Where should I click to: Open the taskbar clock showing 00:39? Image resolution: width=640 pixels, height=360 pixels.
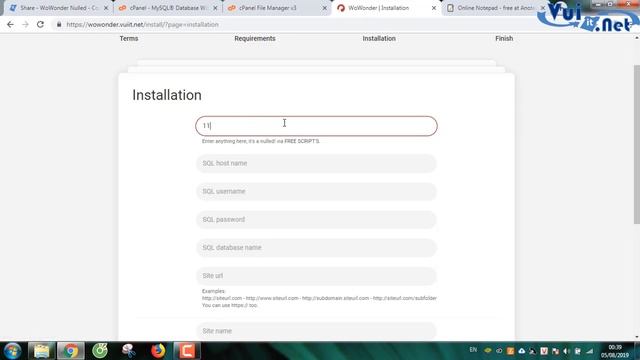(x=615, y=351)
